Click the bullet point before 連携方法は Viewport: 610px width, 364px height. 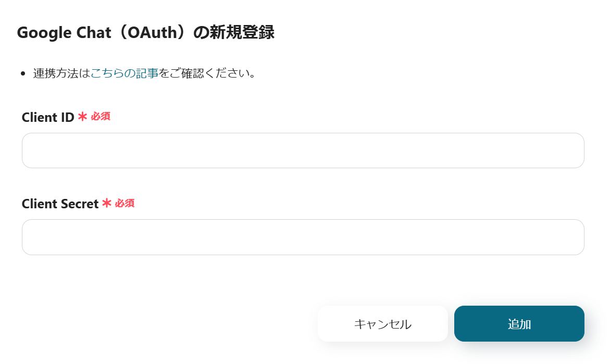pyautogui.click(x=23, y=74)
